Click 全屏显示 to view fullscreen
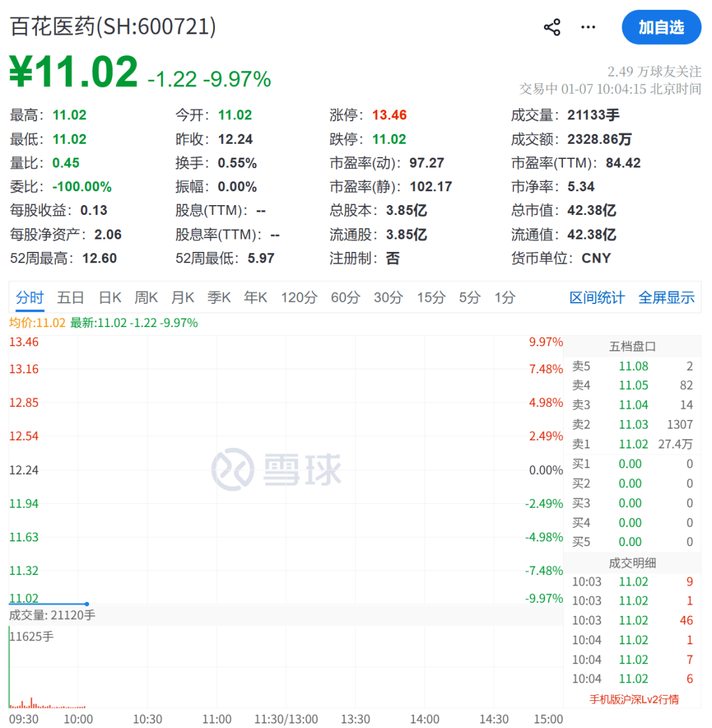The width and height of the screenshot is (712, 728). 666,297
